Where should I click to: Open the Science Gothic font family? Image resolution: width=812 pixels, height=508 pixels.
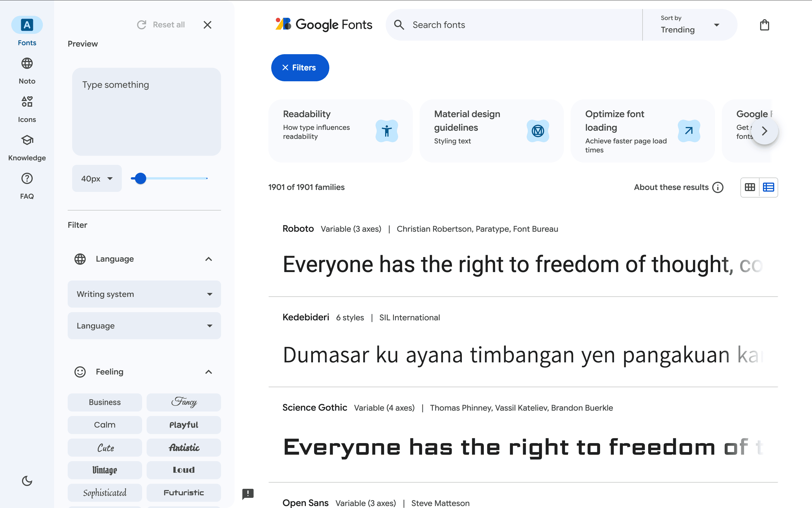click(314, 408)
